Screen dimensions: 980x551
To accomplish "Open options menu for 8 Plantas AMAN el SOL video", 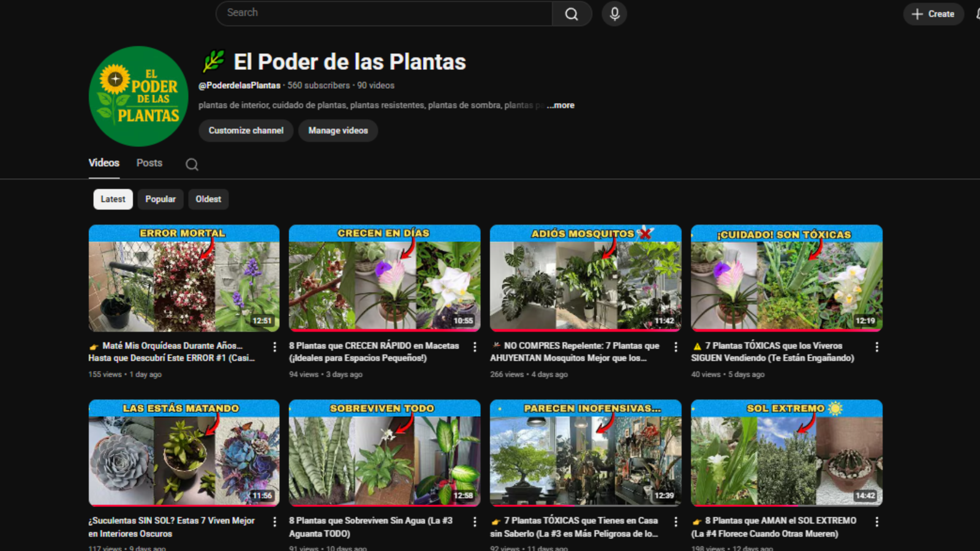I will 877,522.
